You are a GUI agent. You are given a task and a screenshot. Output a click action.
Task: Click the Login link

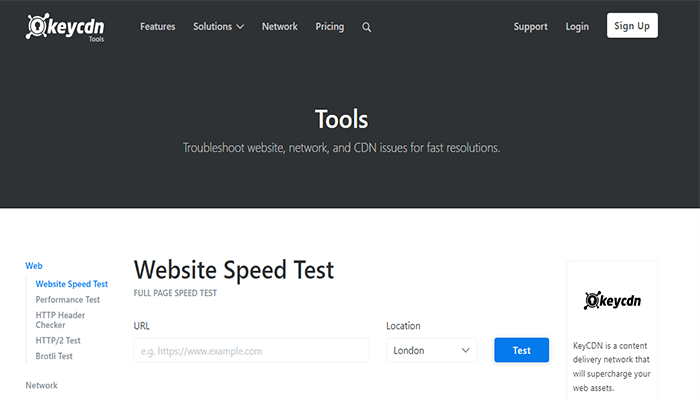(x=577, y=27)
